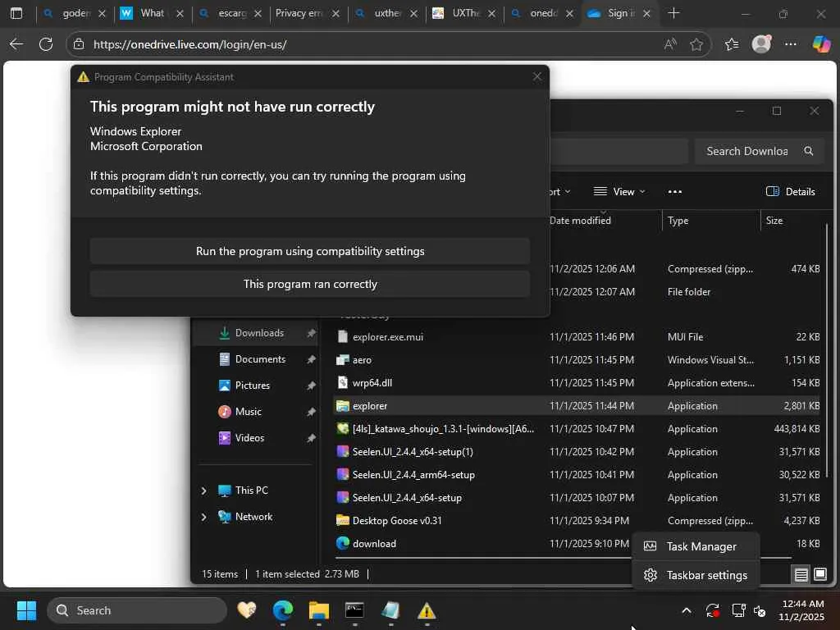Select Downloads in the navigation pane
Image resolution: width=840 pixels, height=630 pixels.
[x=259, y=333]
